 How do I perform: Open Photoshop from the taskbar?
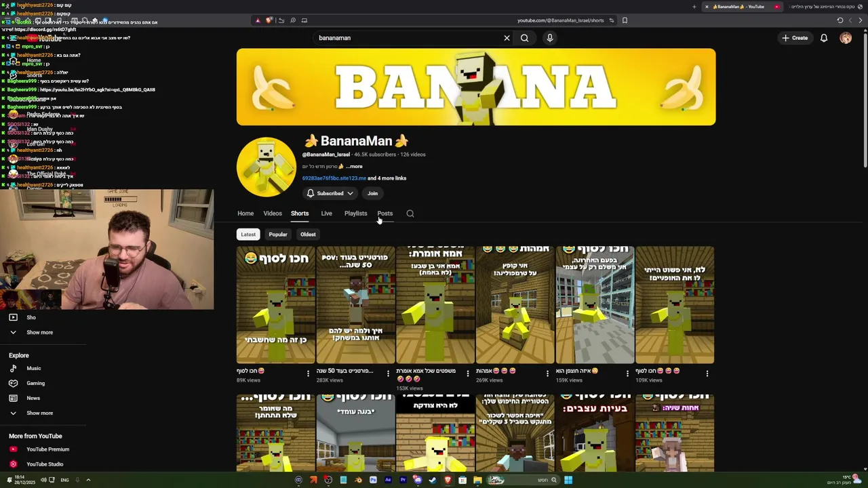[x=373, y=481]
